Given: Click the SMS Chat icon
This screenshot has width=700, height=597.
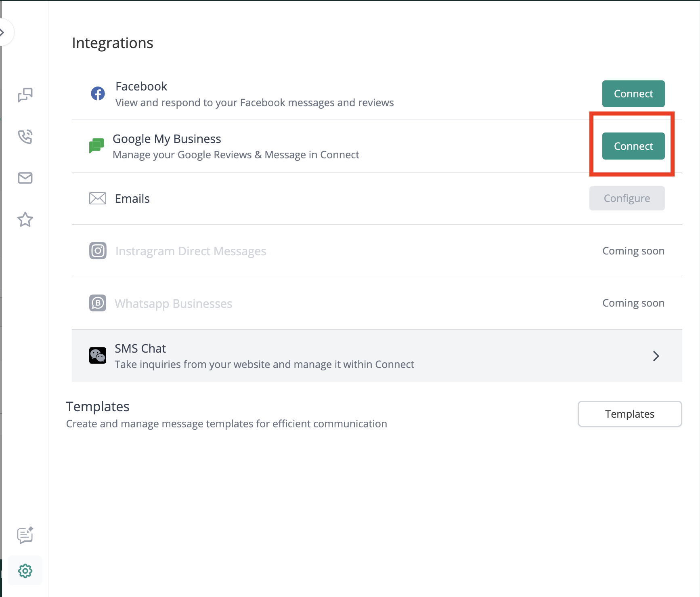Looking at the screenshot, I should click(98, 355).
